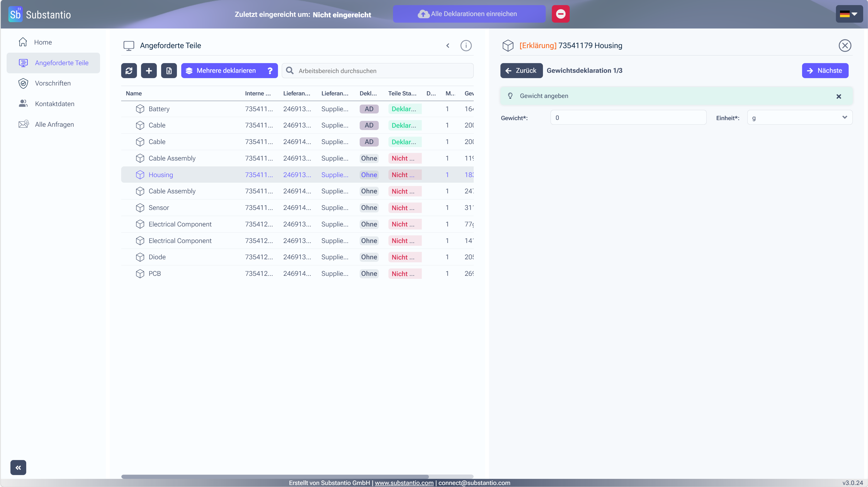Click the Housing row cube icon
Viewport: 868px width, 487px height.
pyautogui.click(x=140, y=175)
